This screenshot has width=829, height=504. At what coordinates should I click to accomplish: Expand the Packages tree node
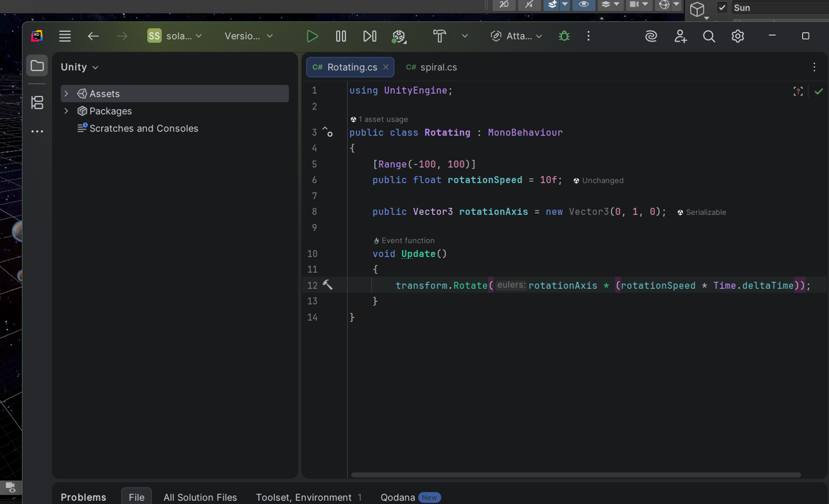66,111
